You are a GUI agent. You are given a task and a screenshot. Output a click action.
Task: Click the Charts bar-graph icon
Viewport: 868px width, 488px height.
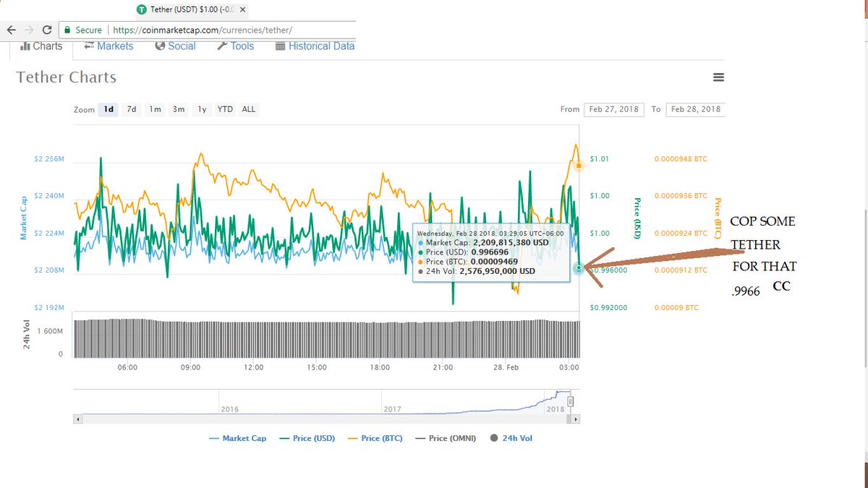coord(24,46)
